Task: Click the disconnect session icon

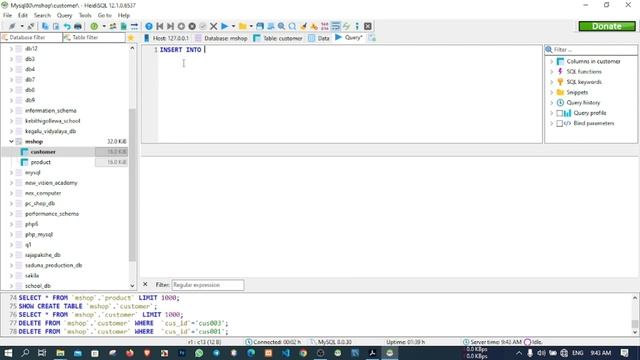Action: (x=31, y=26)
